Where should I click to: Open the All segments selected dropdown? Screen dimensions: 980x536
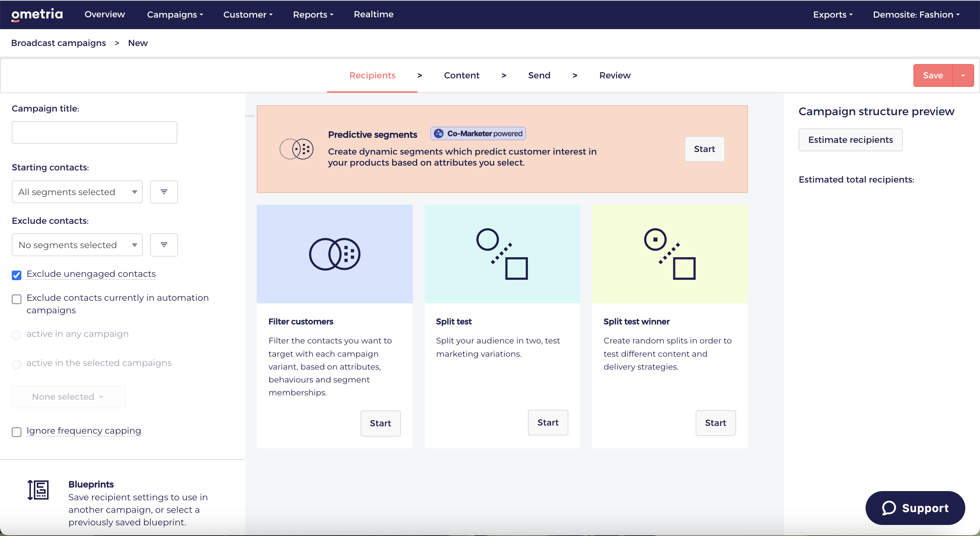(77, 192)
